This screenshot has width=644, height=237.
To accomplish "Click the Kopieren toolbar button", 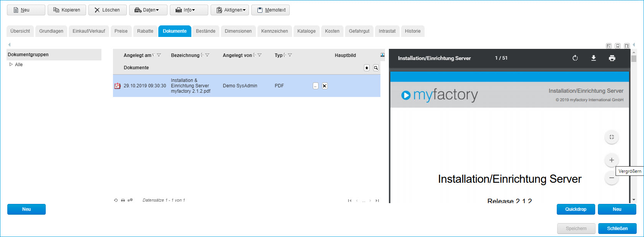I will tap(67, 10).
